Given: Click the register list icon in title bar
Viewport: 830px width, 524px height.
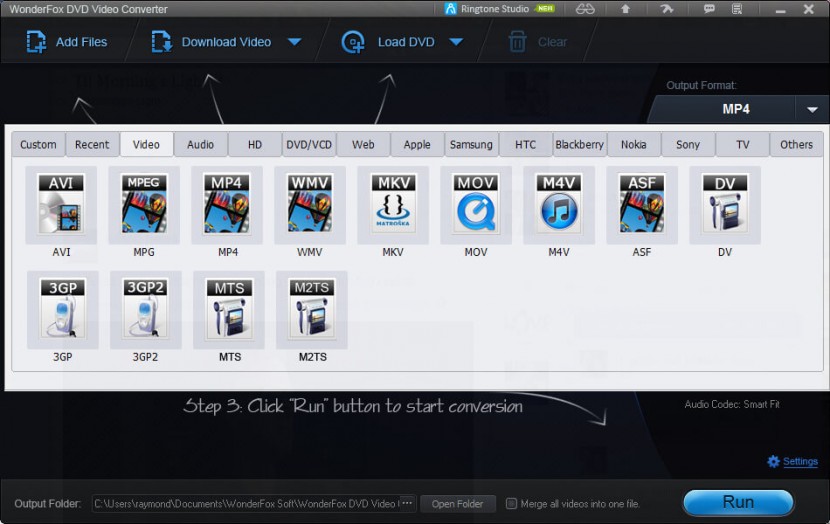Looking at the screenshot, I should [737, 9].
